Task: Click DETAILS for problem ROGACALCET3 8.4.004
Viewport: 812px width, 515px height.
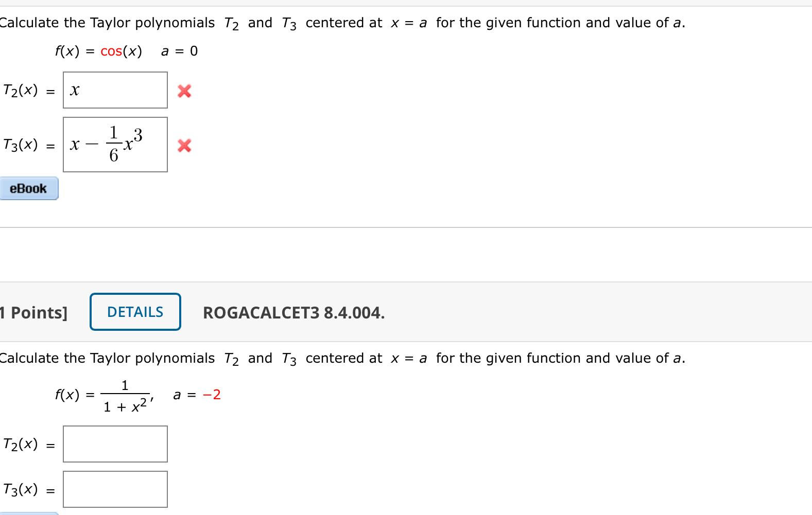Action: click(x=135, y=311)
